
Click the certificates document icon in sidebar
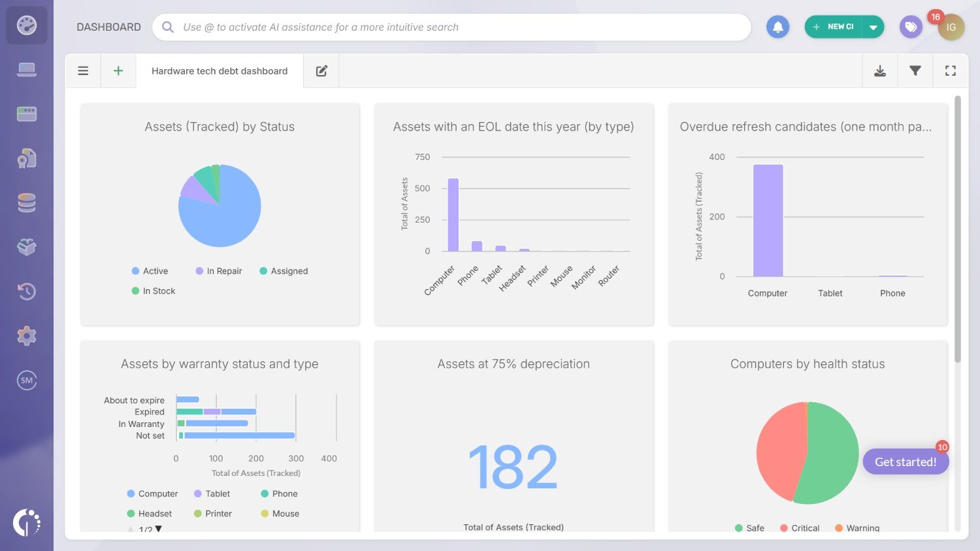click(x=27, y=157)
